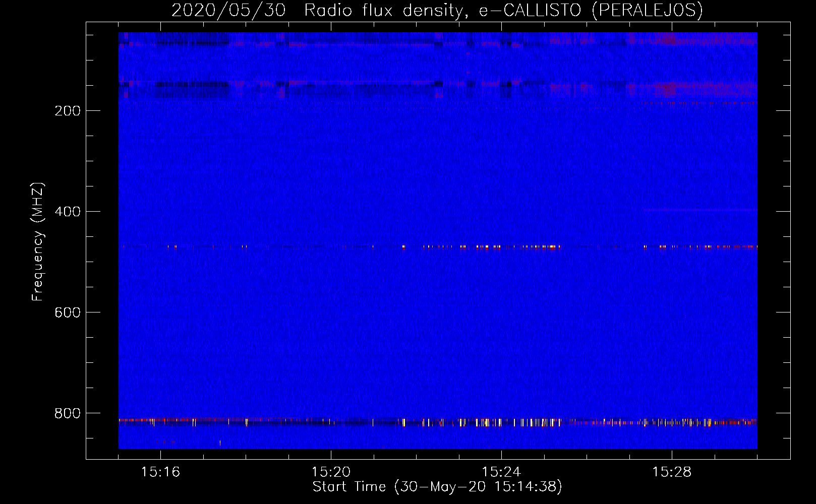Screen dimensions: 816x504
Task: Select the 400 frequency tick label
Action: coord(68,212)
